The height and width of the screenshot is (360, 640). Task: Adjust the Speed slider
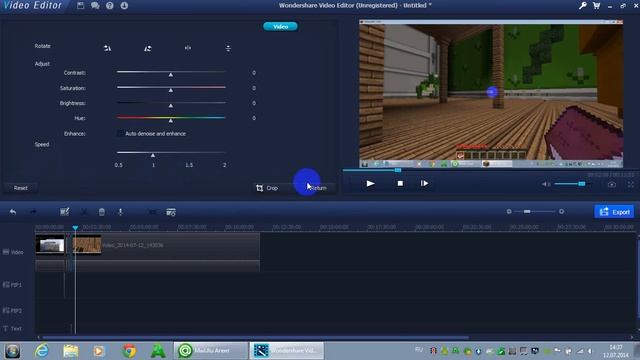coord(171,153)
